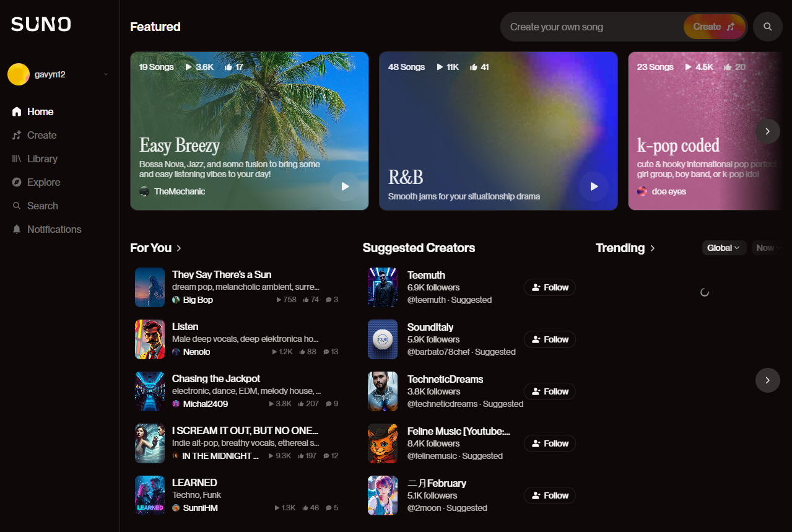Click the play count icon on Easy Breezy
Image resolution: width=792 pixels, height=532 pixels.
pyautogui.click(x=188, y=67)
